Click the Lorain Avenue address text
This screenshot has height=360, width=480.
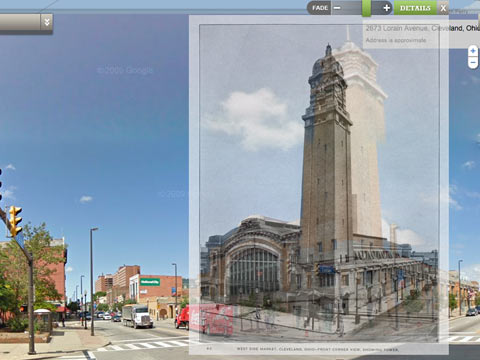point(423,28)
